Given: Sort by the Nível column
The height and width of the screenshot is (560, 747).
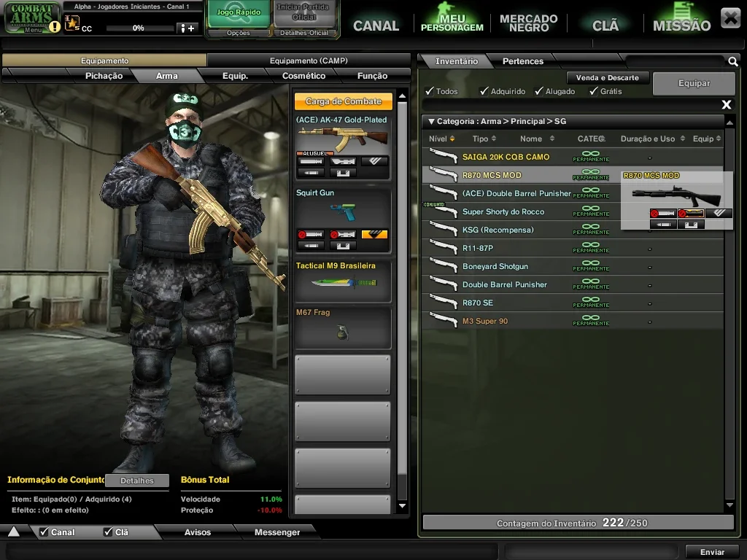Looking at the screenshot, I should 441,139.
